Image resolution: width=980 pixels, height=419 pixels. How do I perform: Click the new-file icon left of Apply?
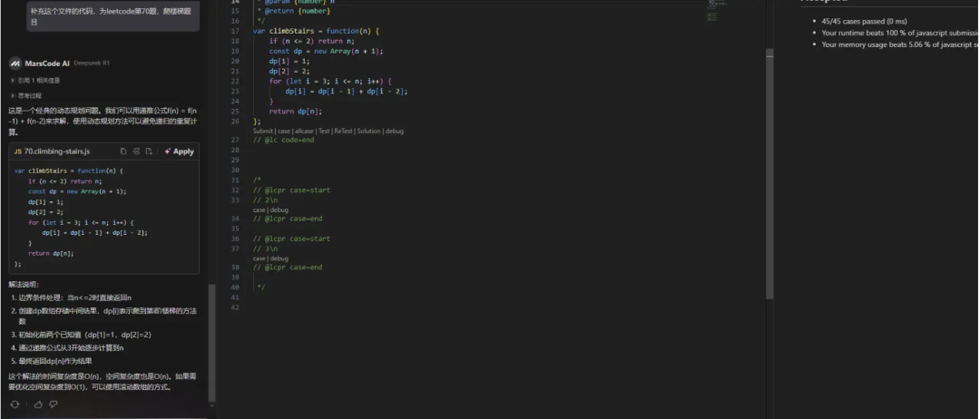[150, 151]
